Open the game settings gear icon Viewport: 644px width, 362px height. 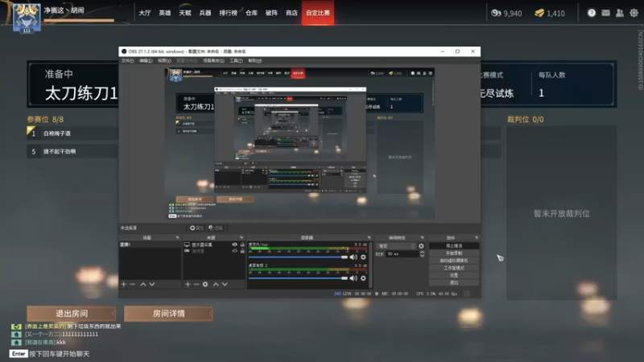pyautogui.click(x=634, y=13)
